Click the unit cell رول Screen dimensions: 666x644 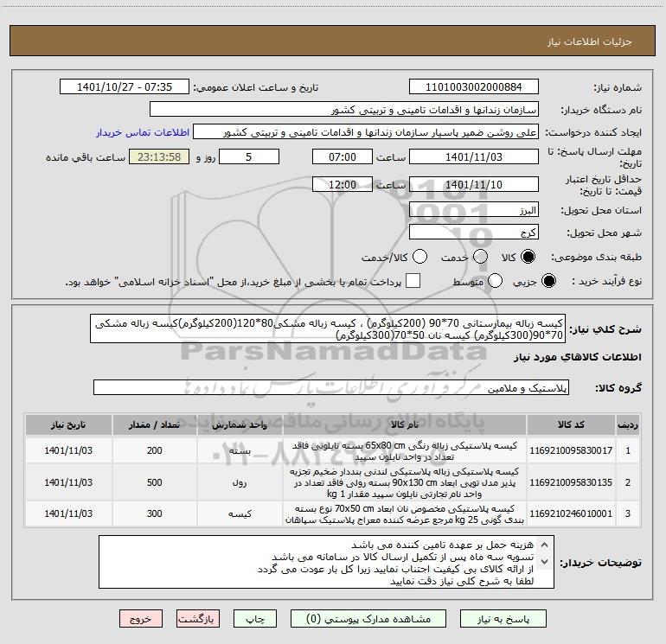240,482
